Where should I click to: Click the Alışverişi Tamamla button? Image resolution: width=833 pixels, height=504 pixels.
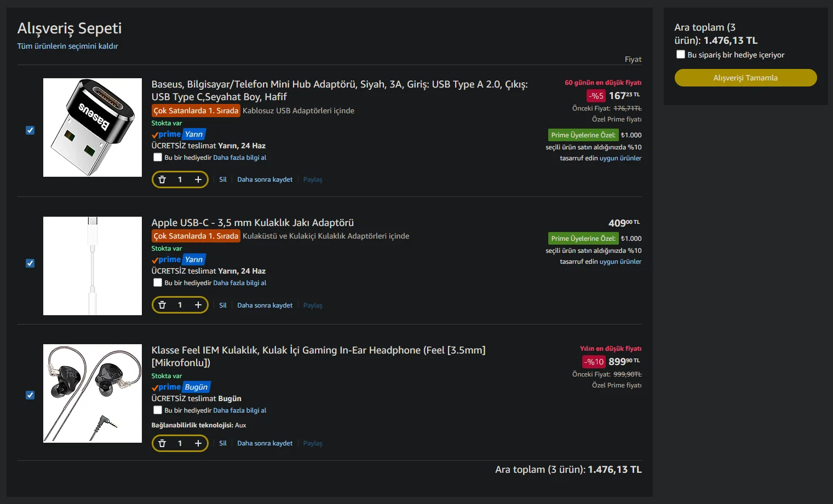tap(745, 78)
